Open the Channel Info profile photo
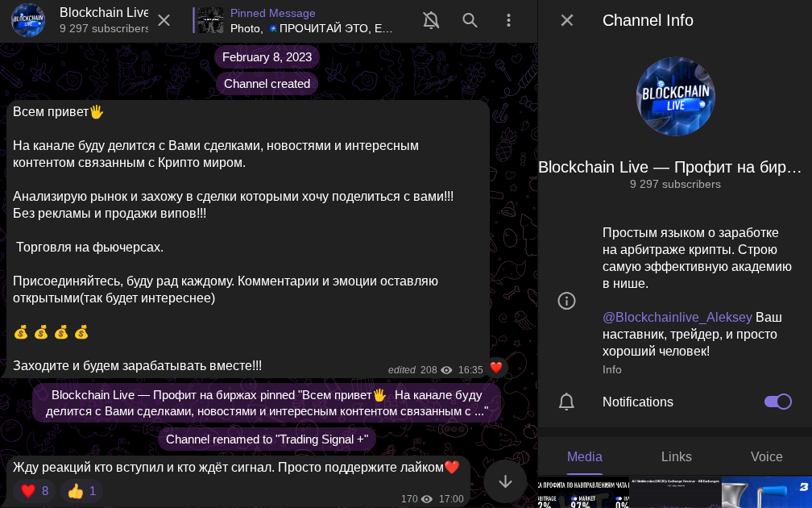 675,96
